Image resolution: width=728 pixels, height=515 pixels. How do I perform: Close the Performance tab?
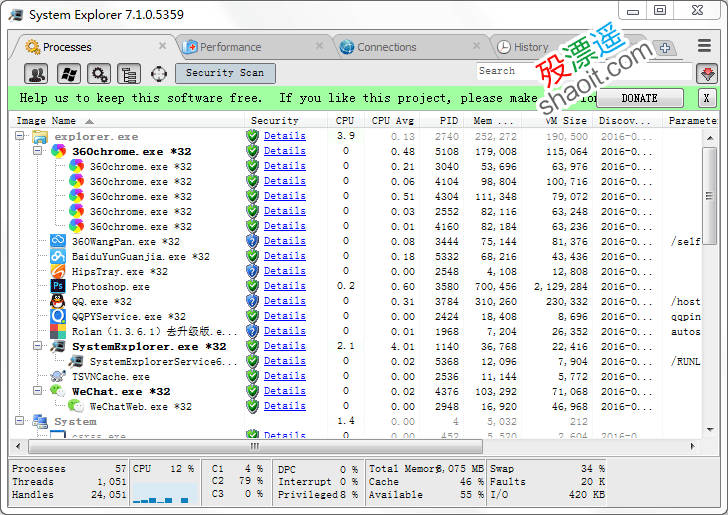coord(319,46)
